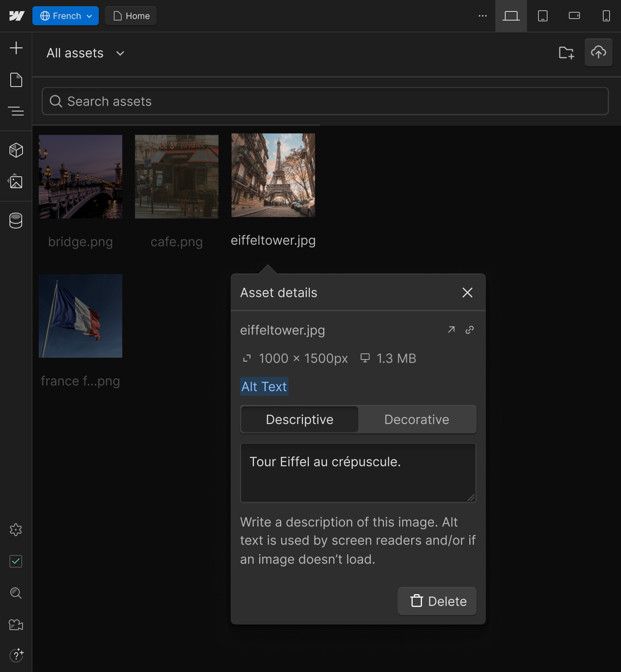Click the Search assets field
The height and width of the screenshot is (672, 621).
coord(325,101)
